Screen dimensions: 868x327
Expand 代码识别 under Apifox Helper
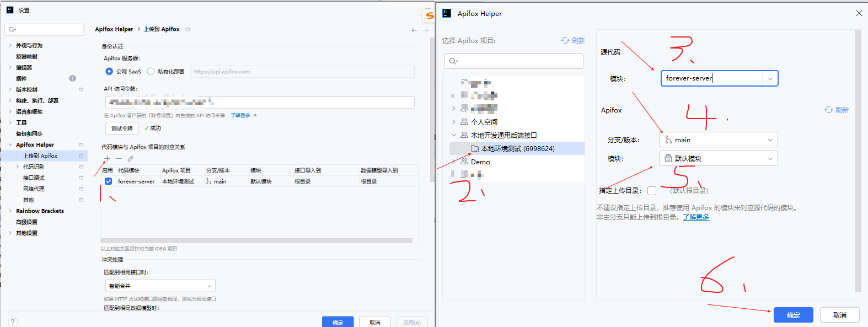pyautogui.click(x=18, y=167)
